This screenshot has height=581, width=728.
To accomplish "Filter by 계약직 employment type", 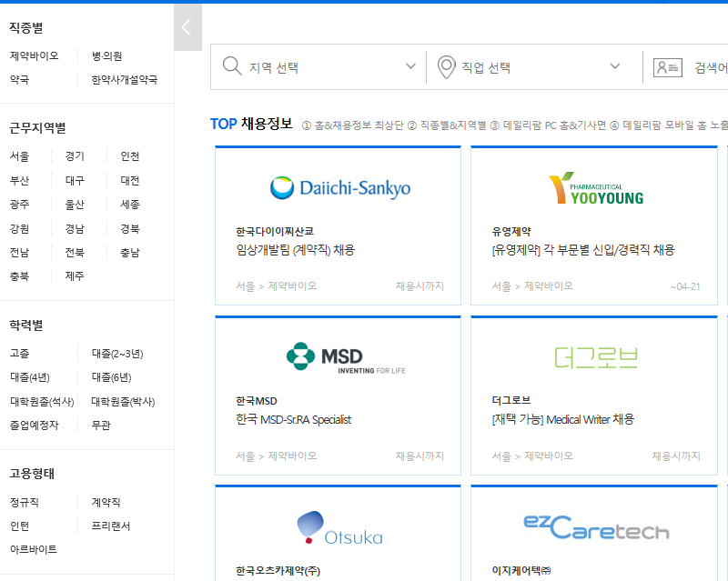I will click(x=106, y=503).
